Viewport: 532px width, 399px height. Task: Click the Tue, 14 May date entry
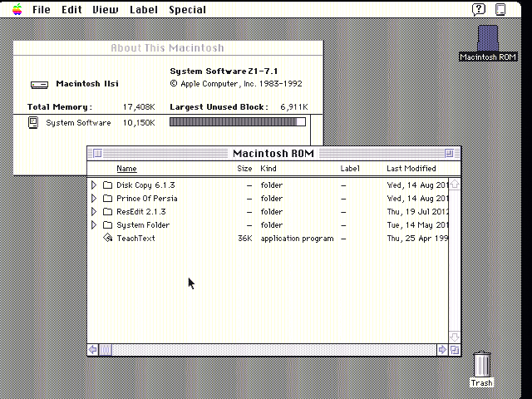click(x=417, y=224)
